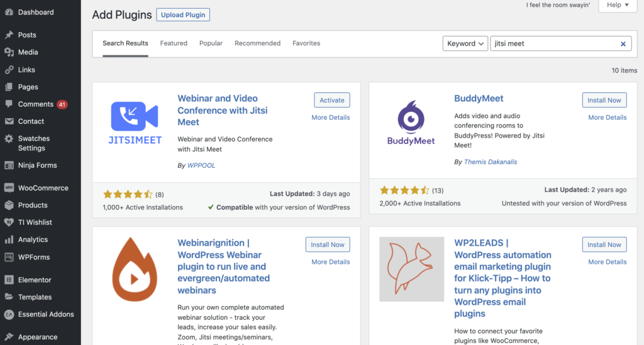644x345 pixels.
Task: Click the Media icon in sidebar
Action: [x=9, y=52]
